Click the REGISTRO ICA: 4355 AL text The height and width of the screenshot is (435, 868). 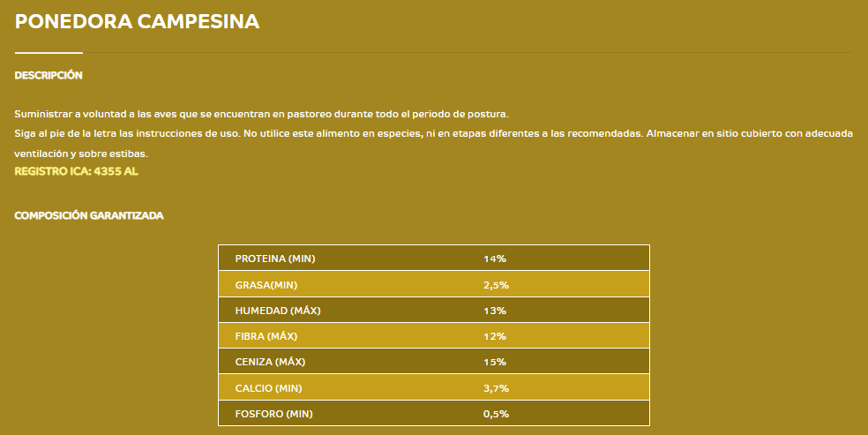(76, 171)
